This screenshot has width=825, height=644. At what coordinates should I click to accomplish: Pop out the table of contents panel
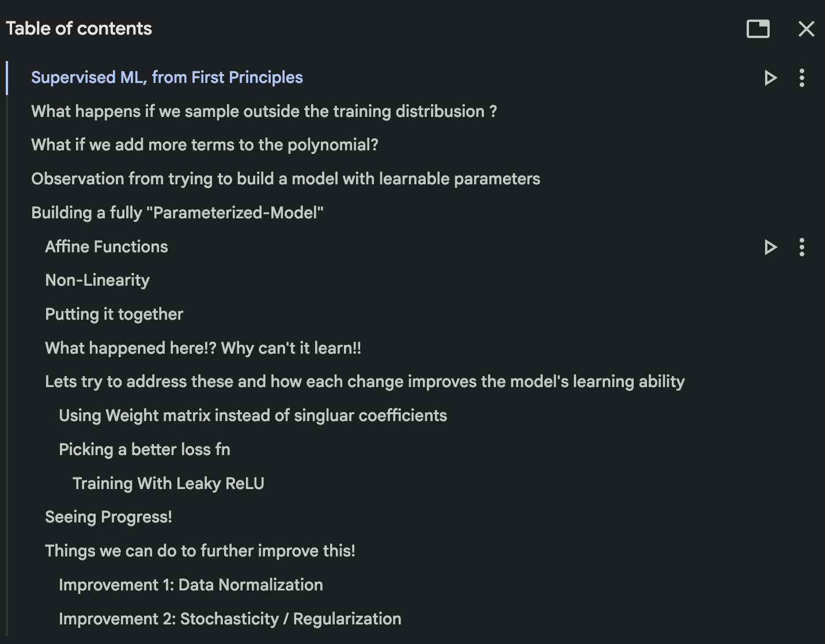(x=758, y=29)
